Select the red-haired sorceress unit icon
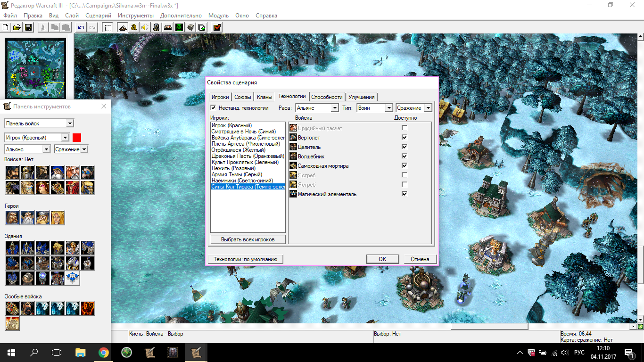 point(42,188)
